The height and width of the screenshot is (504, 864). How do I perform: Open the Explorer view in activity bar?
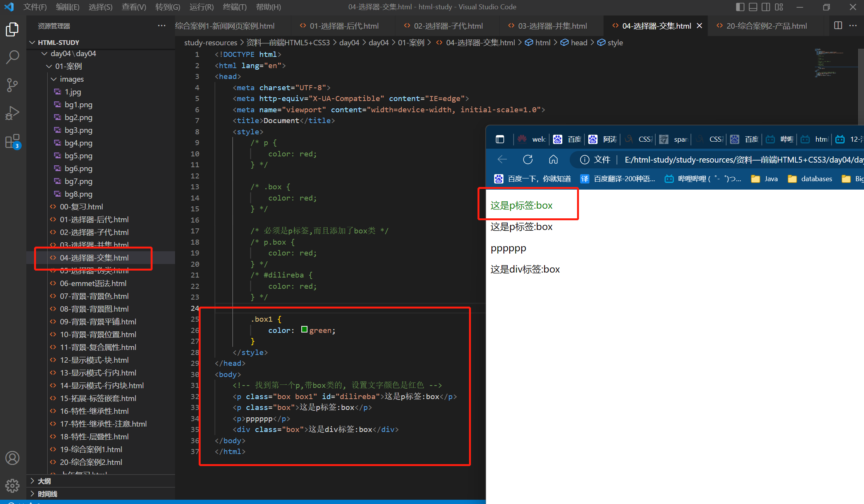point(12,30)
